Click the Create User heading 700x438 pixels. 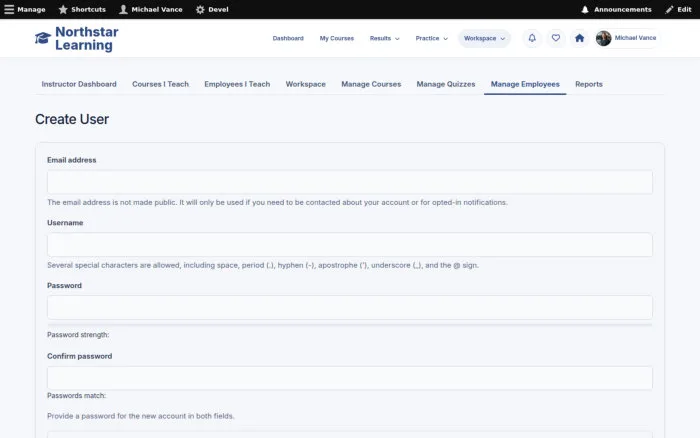pyautogui.click(x=72, y=119)
